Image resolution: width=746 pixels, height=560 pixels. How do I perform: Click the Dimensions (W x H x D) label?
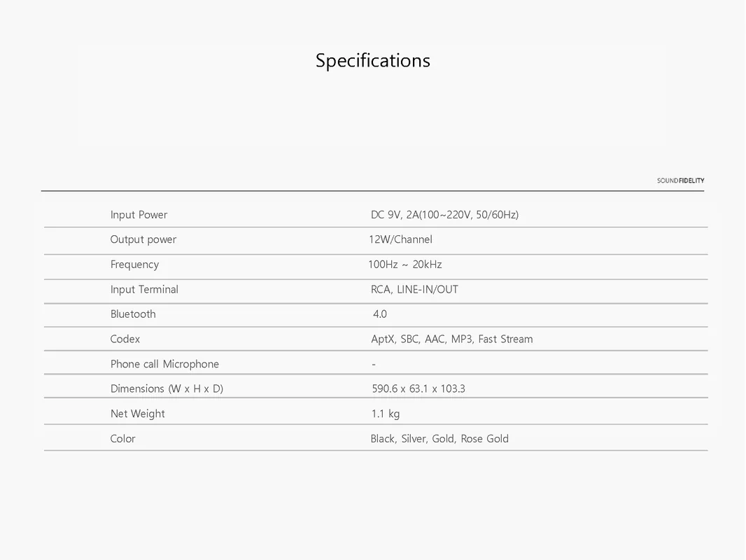tap(167, 388)
